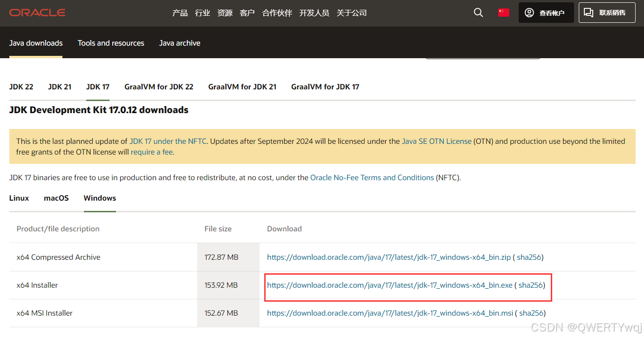644x338 pixels.
Task: Click the File size column header
Action: click(218, 229)
